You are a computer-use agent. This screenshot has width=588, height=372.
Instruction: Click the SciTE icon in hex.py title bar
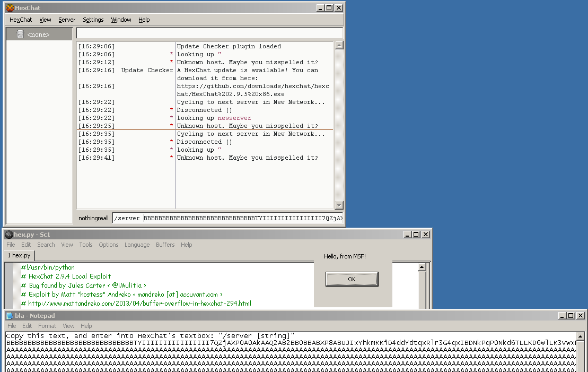click(x=9, y=235)
